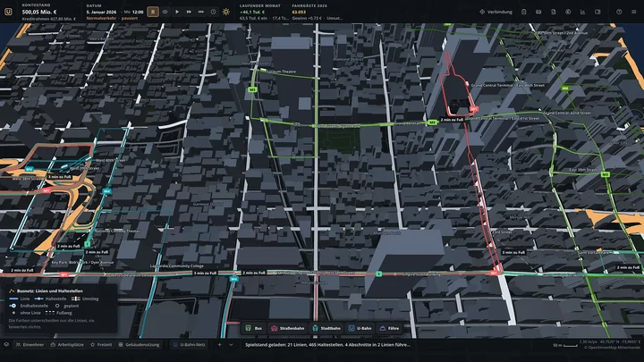
Task: Click the Fahrgäste 2026 passenger count
Action: [x=299, y=13]
